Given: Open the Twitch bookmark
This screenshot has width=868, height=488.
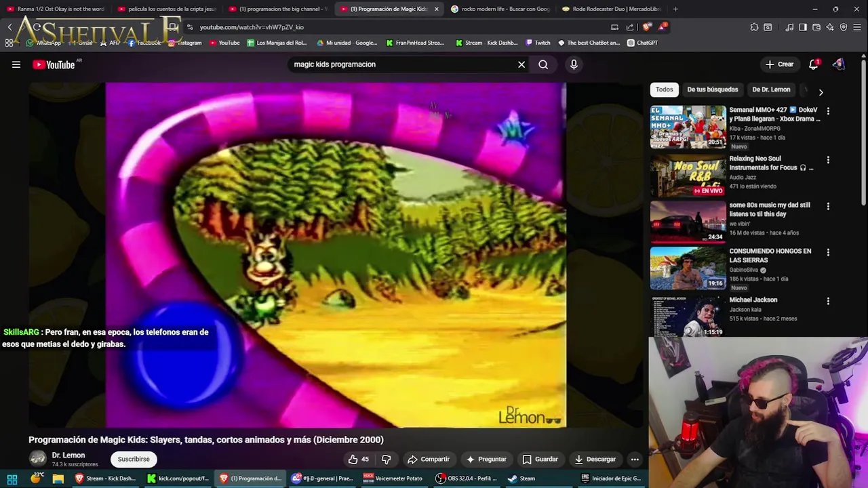Looking at the screenshot, I should (537, 43).
